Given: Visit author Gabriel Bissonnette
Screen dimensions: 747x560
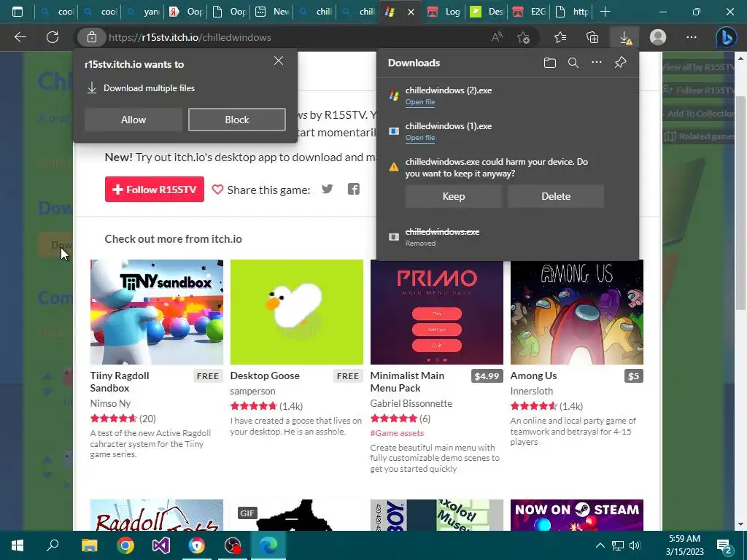Looking at the screenshot, I should (411, 403).
